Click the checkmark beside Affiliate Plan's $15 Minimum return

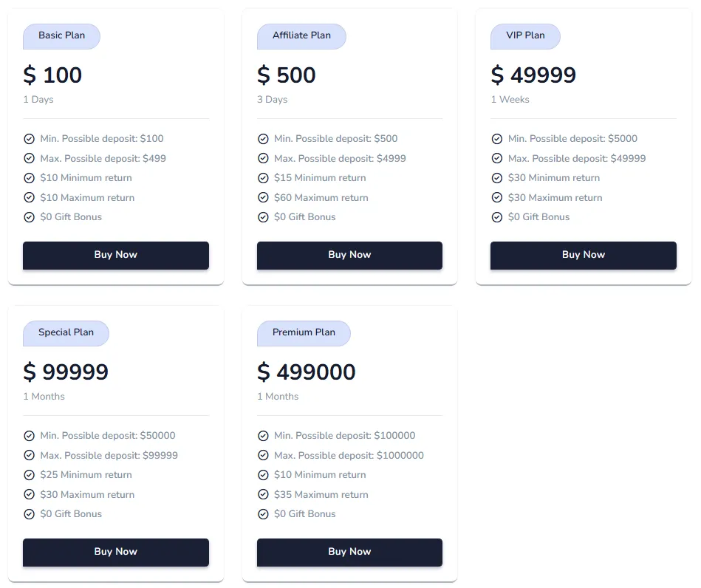263,177
